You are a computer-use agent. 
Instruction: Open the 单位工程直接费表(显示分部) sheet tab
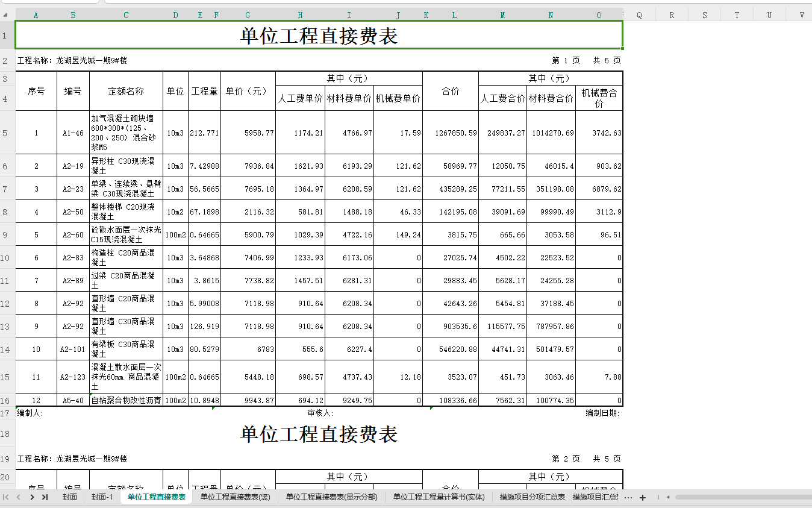click(x=332, y=497)
